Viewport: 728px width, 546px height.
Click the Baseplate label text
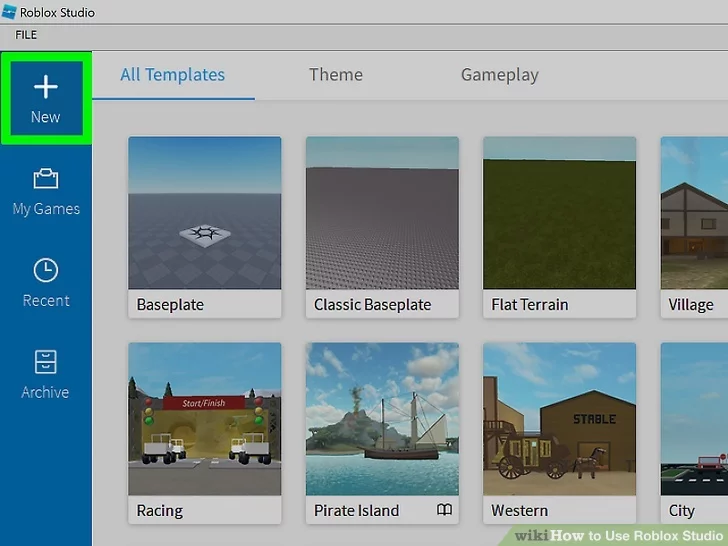(x=170, y=305)
